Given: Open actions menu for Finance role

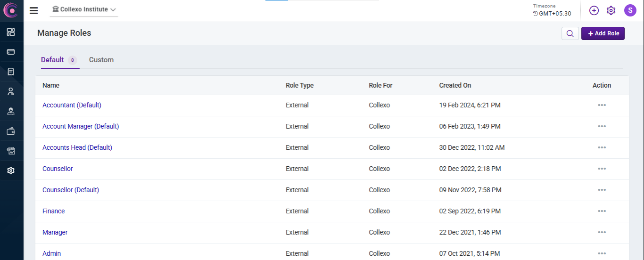Looking at the screenshot, I should (x=602, y=211).
